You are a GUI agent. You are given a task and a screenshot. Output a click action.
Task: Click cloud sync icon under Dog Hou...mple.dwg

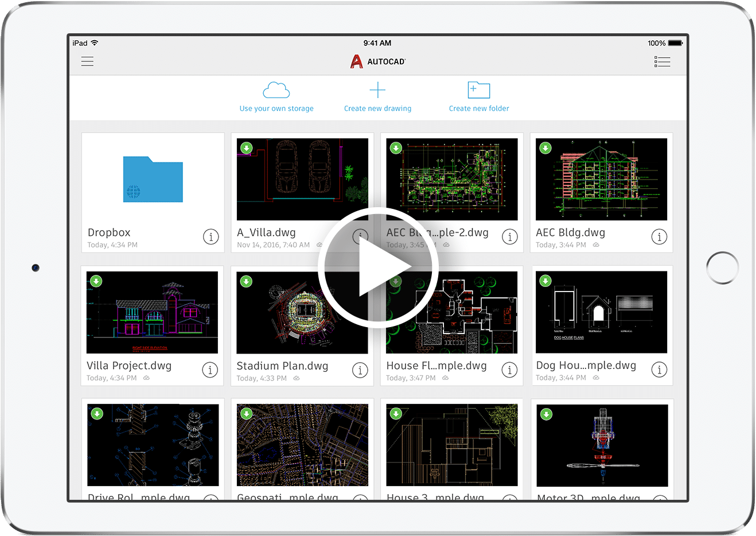pyautogui.click(x=596, y=378)
